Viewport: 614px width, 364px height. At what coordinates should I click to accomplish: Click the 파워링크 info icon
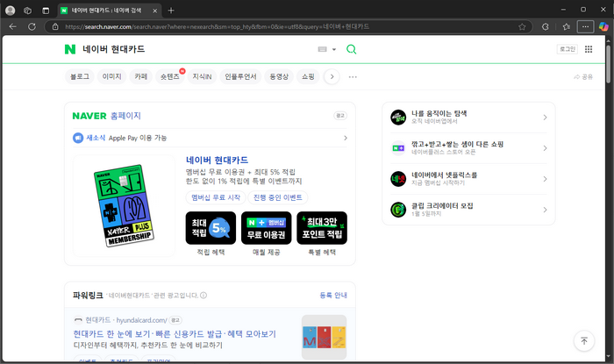pos(203,295)
